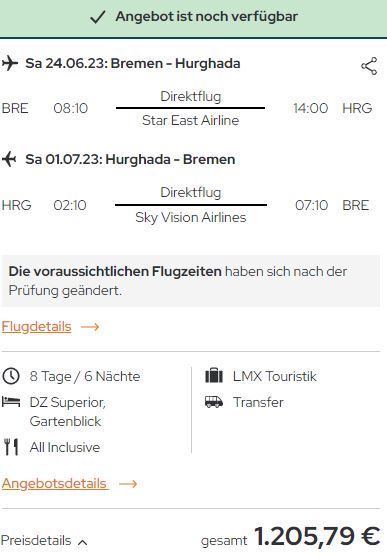Click the outbound flight airplane icon
The width and height of the screenshot is (387, 556).
(x=10, y=63)
